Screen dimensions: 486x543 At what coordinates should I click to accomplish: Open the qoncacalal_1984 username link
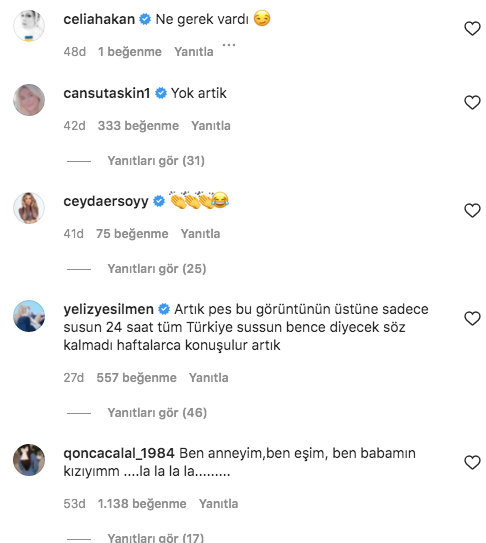pyautogui.click(x=119, y=453)
